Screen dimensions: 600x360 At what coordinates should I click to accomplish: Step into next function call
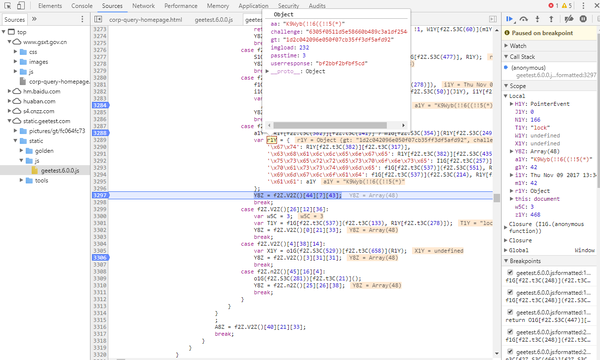pos(537,19)
